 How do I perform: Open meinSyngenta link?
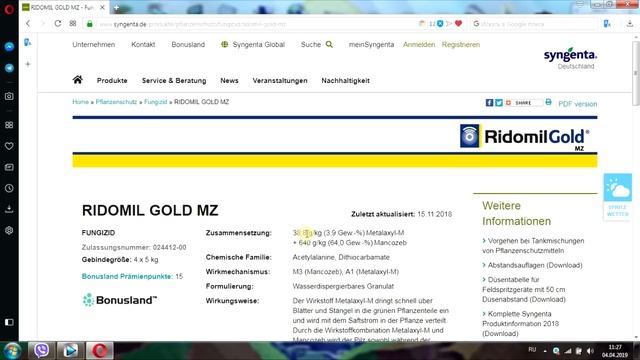(371, 44)
